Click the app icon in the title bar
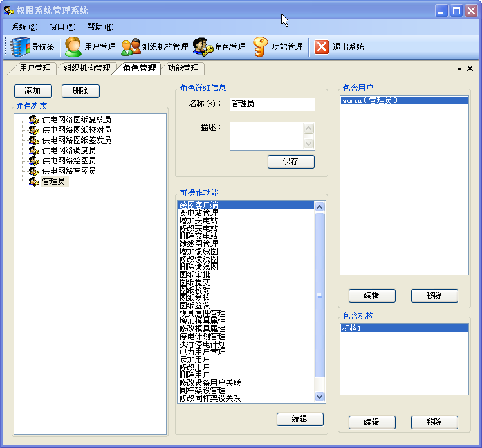Screen dimensions: 482x448 point(8,10)
